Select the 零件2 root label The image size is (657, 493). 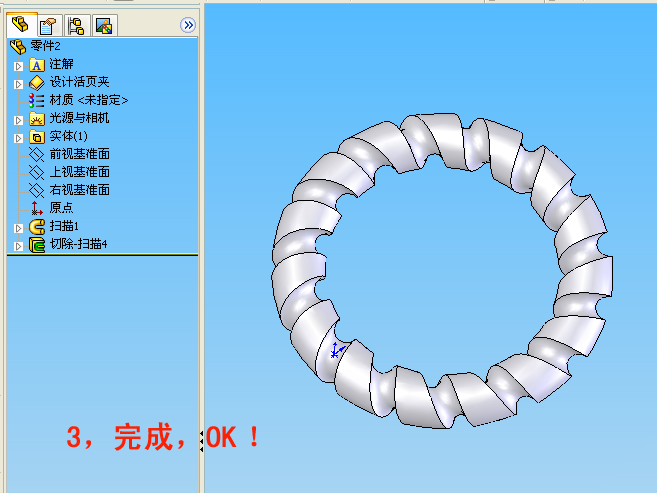pos(45,46)
